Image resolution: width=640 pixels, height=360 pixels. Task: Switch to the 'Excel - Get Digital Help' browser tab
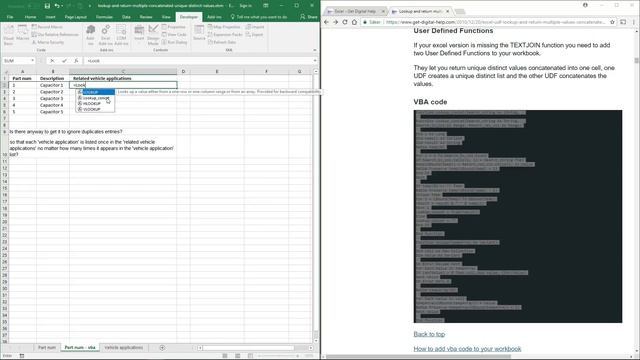click(355, 11)
